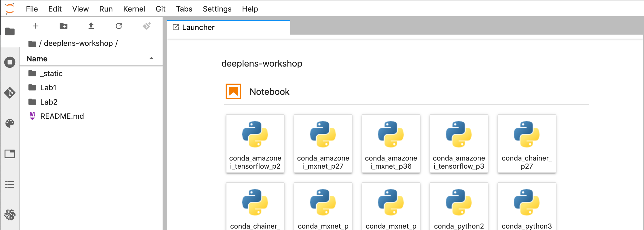Viewport: 644px width, 230px height.
Task: Open the Edit menu
Action: pos(55,9)
